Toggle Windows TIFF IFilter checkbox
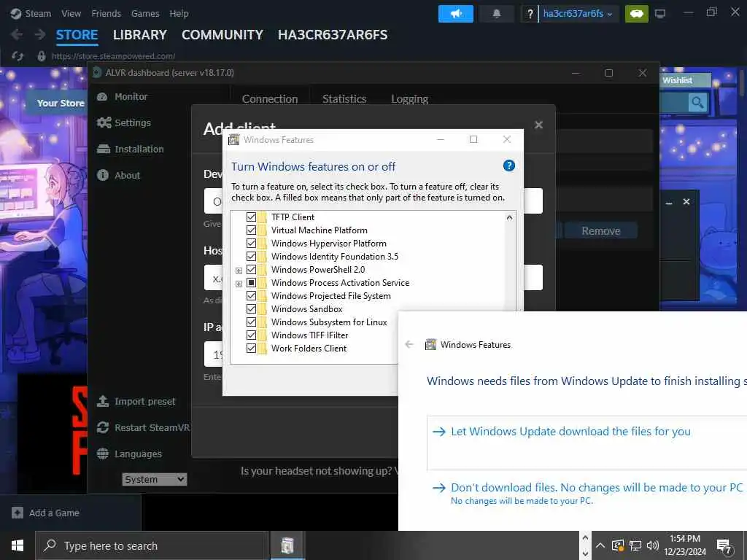Screen dimensions: 747x560 251,335
